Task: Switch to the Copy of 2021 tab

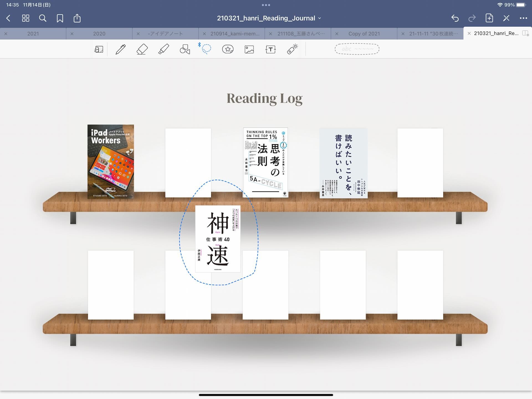Action: click(x=364, y=34)
